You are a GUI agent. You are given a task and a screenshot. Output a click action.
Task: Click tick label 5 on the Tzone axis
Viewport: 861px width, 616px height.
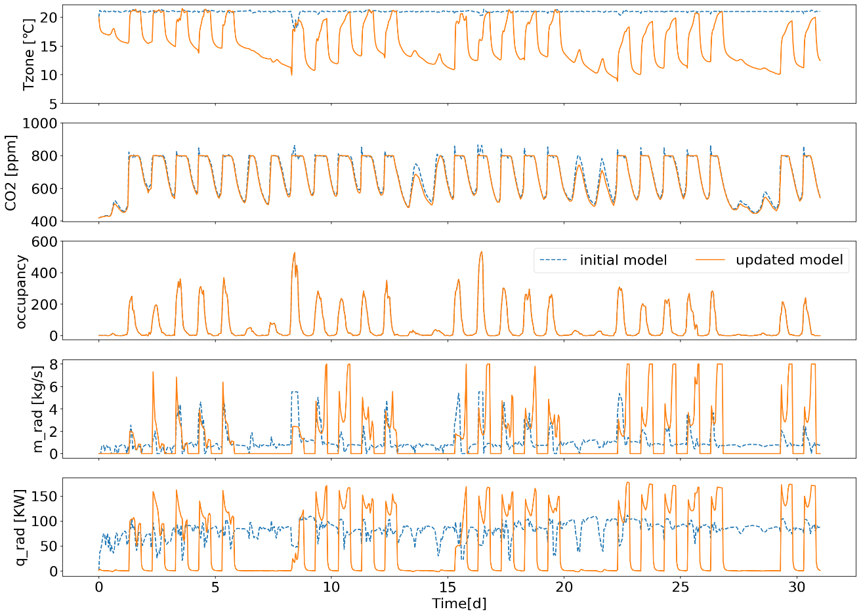pyautogui.click(x=52, y=103)
